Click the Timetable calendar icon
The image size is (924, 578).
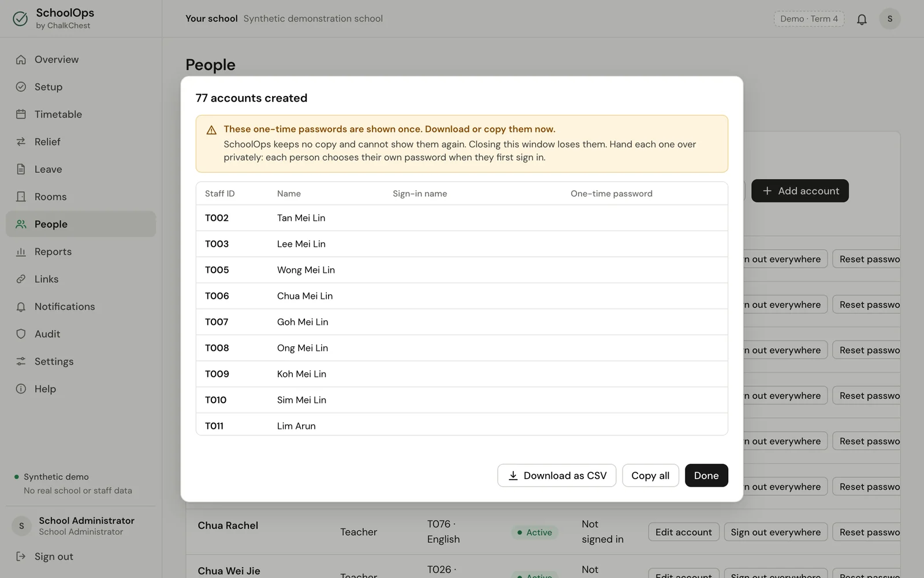coord(21,114)
